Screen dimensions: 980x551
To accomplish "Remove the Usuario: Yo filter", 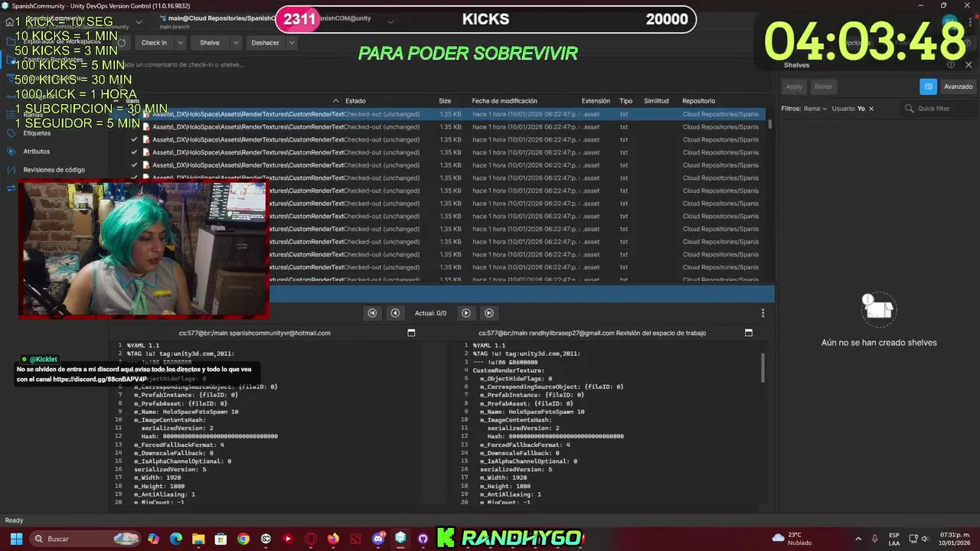I will [871, 109].
